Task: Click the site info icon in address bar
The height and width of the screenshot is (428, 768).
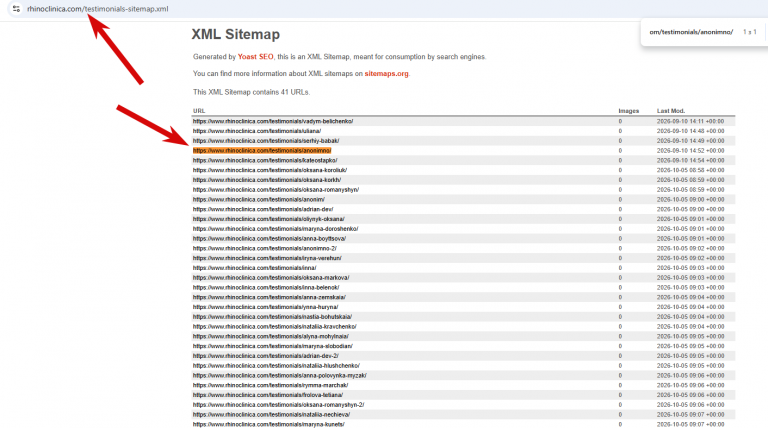Action: (16, 9)
